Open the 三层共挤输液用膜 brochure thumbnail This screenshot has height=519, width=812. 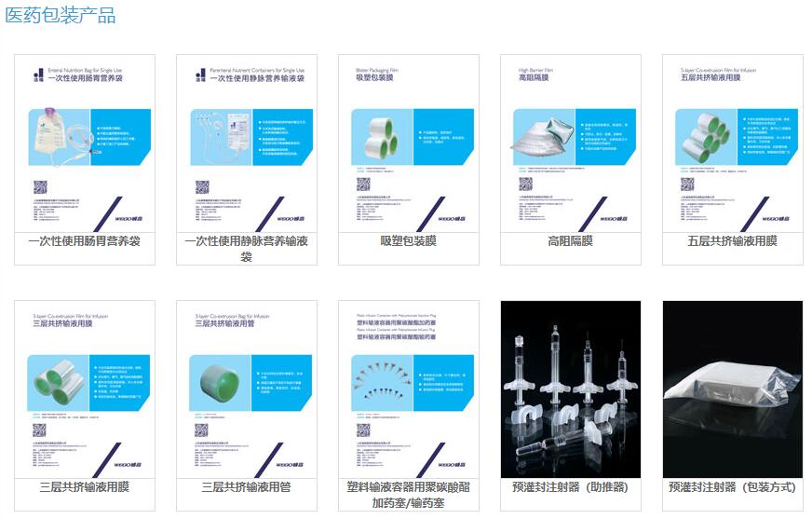point(85,389)
